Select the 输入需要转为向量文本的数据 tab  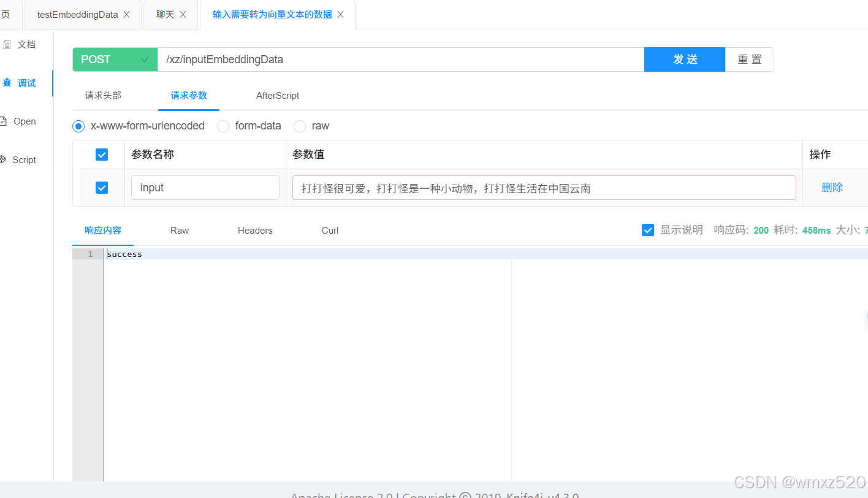272,15
